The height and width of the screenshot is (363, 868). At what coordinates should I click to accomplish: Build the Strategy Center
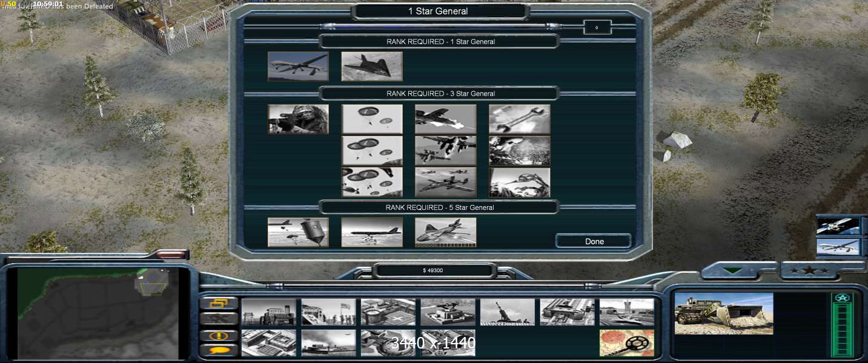click(269, 343)
